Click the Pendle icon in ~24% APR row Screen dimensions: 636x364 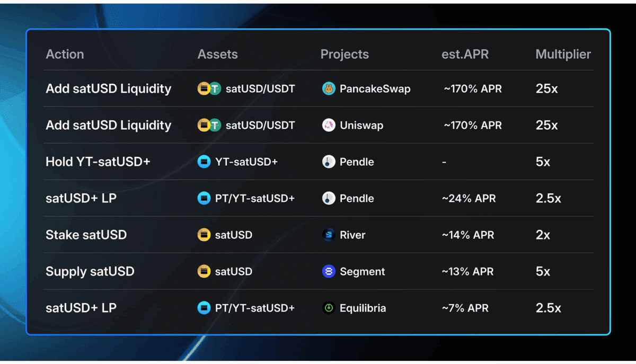(x=329, y=198)
